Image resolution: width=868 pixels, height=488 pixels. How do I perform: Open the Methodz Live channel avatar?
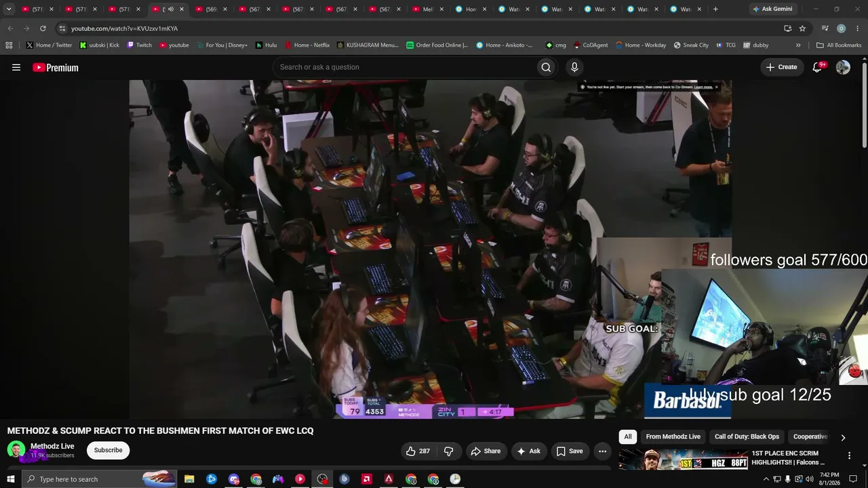(16, 450)
